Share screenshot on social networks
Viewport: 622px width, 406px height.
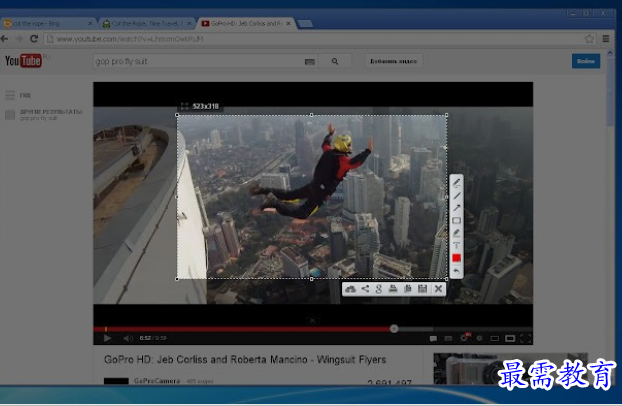click(365, 289)
